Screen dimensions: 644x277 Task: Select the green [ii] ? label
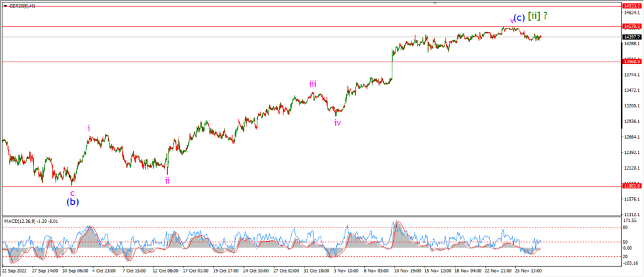[538, 16]
